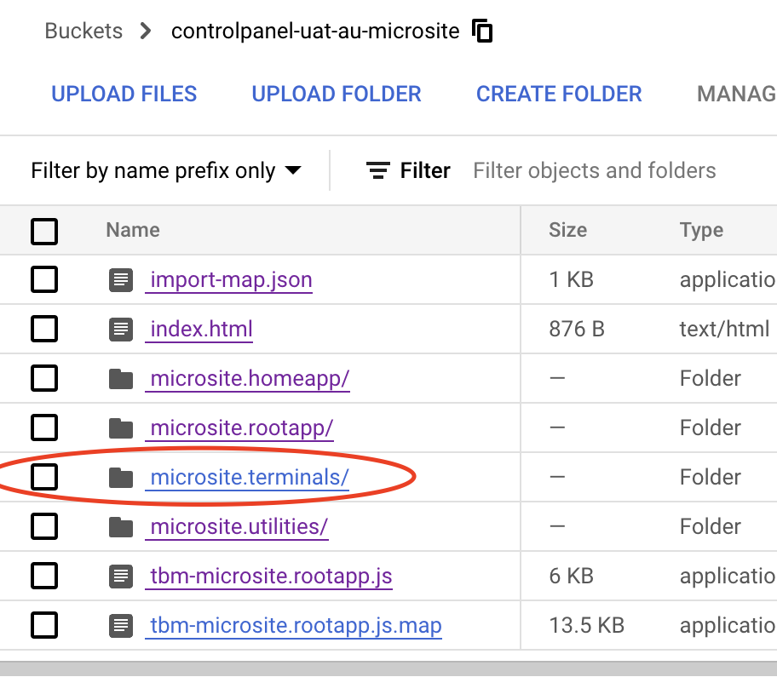
Task: Click CREATE FOLDER in the action bar
Action: click(559, 94)
